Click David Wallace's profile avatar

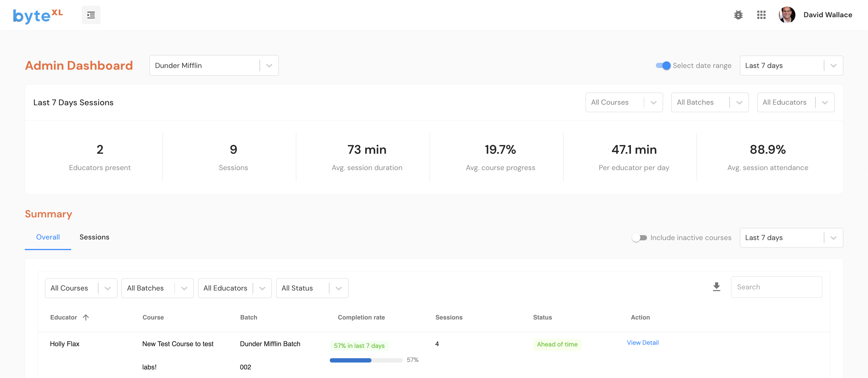coord(787,15)
